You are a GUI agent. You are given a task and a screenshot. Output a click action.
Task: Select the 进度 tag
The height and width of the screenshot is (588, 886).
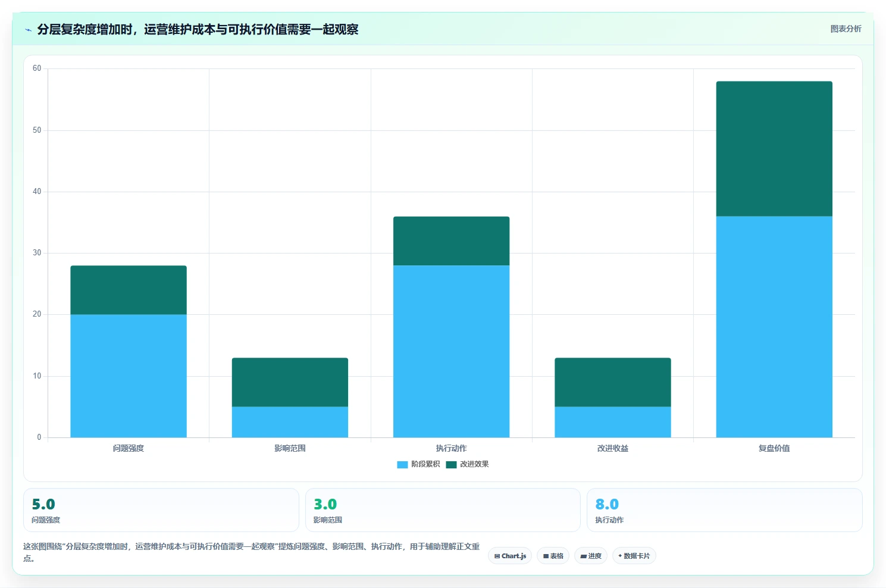click(591, 556)
